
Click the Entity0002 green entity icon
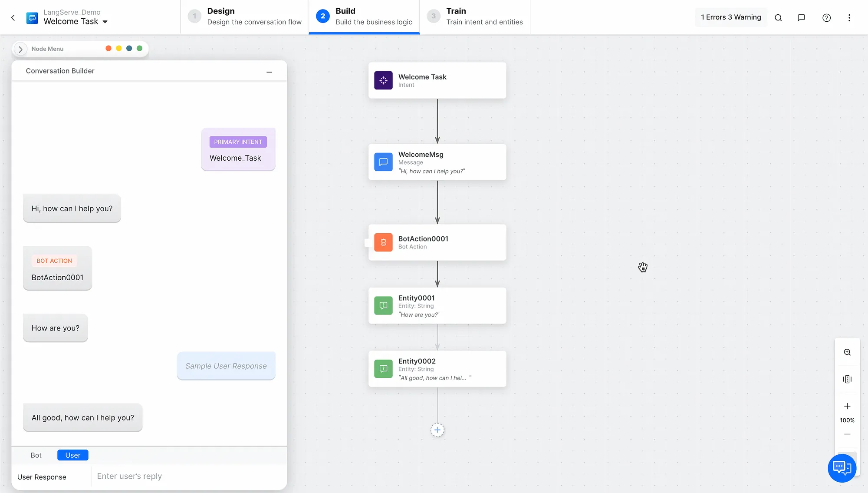[x=383, y=369]
